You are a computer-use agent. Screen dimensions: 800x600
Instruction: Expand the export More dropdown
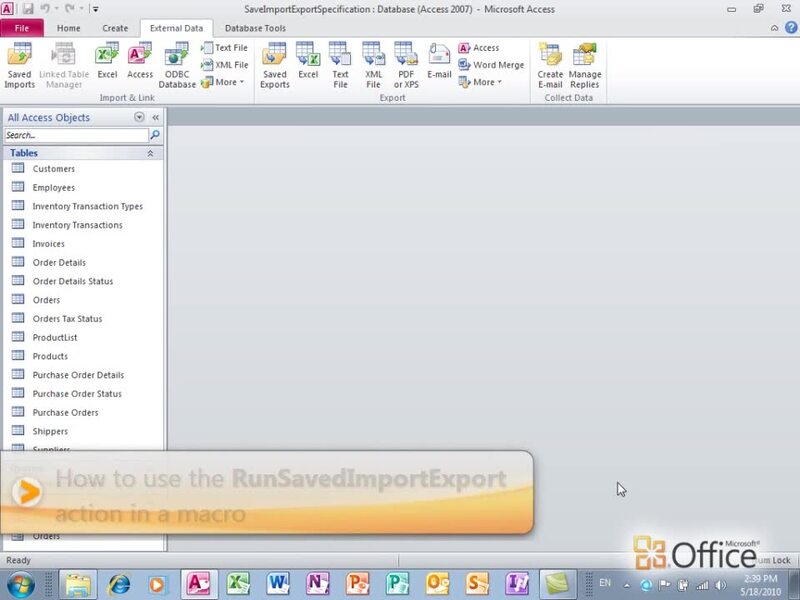(481, 82)
